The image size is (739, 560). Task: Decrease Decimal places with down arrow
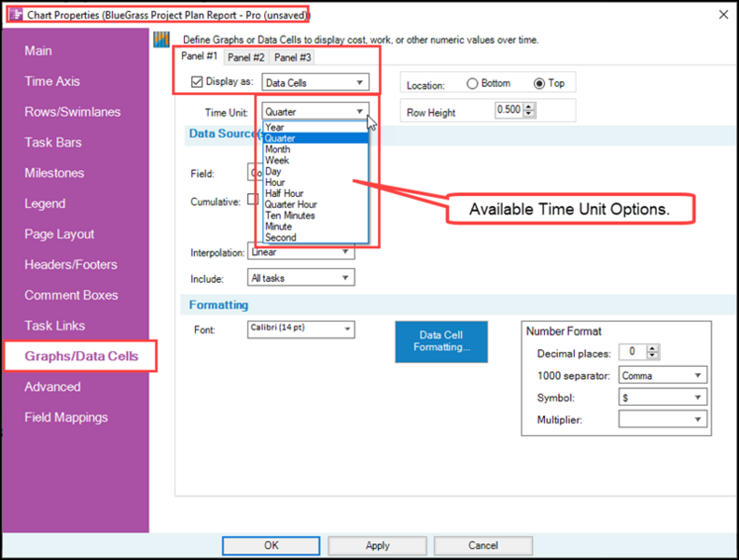(x=652, y=356)
